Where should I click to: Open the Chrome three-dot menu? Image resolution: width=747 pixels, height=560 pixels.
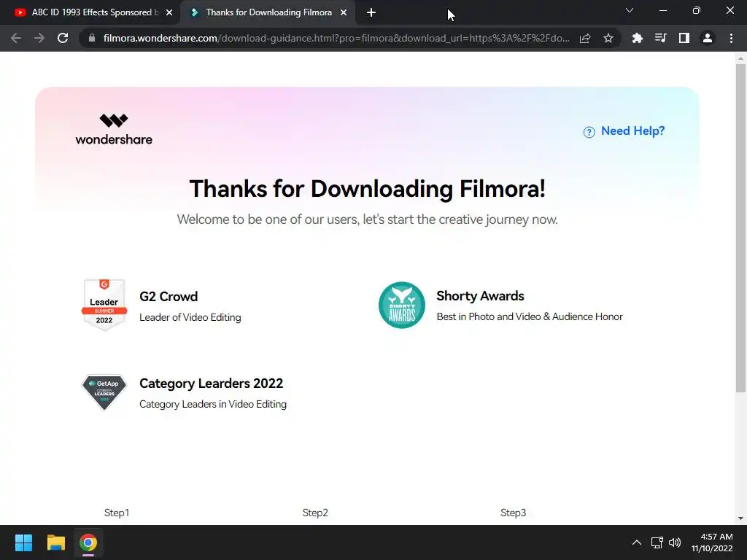coord(731,38)
